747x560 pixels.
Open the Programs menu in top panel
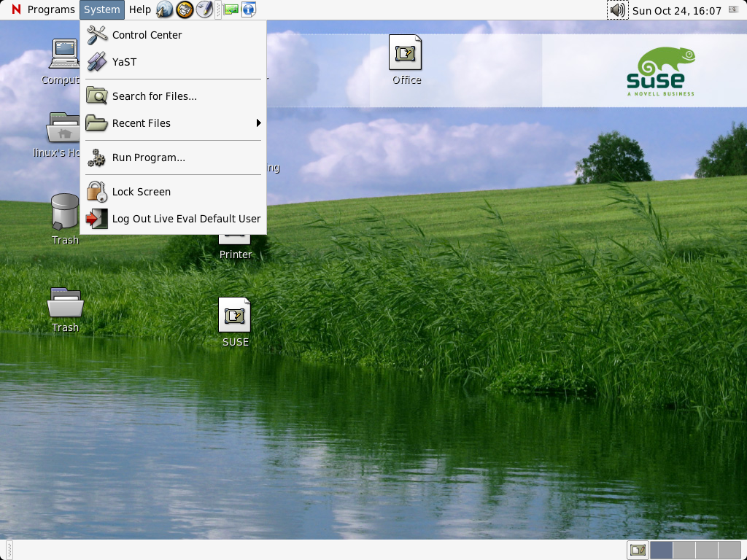click(x=51, y=9)
